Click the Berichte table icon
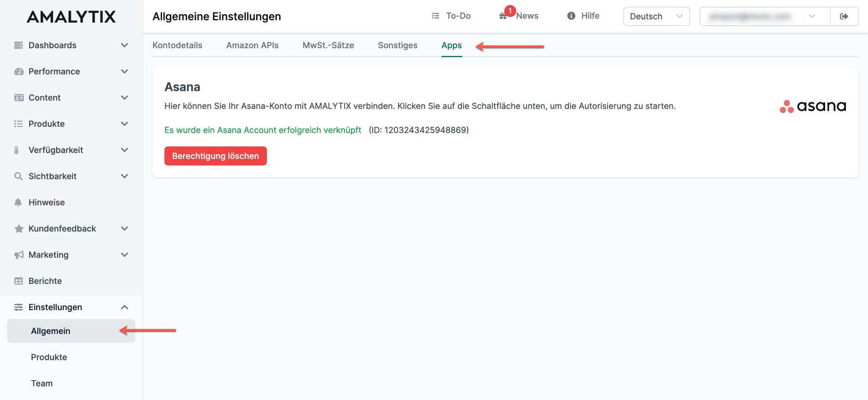The width and height of the screenshot is (868, 400). 18,281
